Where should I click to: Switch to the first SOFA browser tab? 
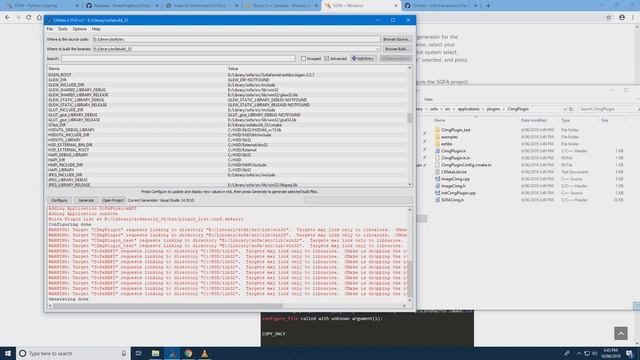click(41, 6)
